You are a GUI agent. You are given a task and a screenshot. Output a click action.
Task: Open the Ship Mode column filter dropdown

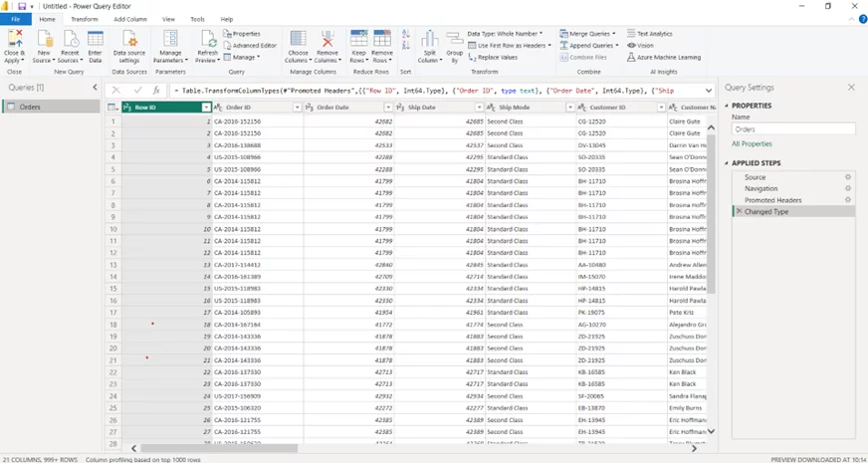click(x=569, y=108)
